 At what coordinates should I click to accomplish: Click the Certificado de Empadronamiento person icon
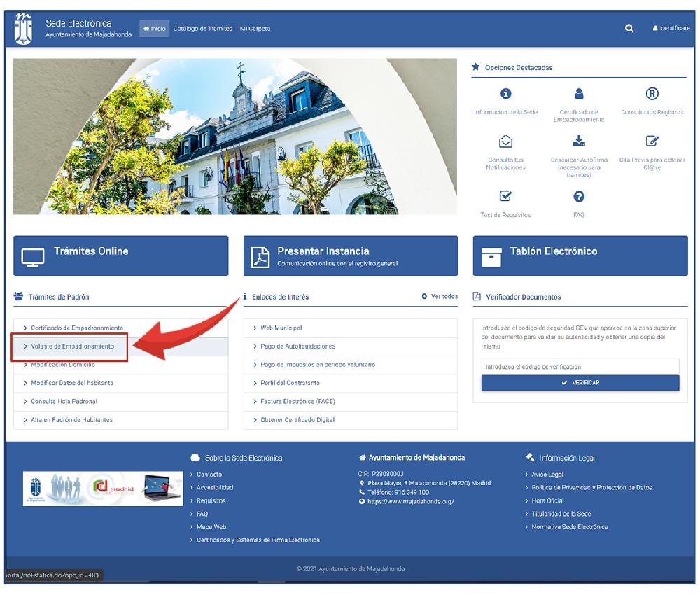579,94
